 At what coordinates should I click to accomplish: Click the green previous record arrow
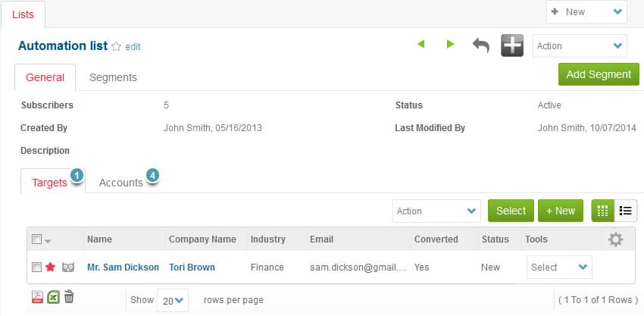tap(420, 45)
